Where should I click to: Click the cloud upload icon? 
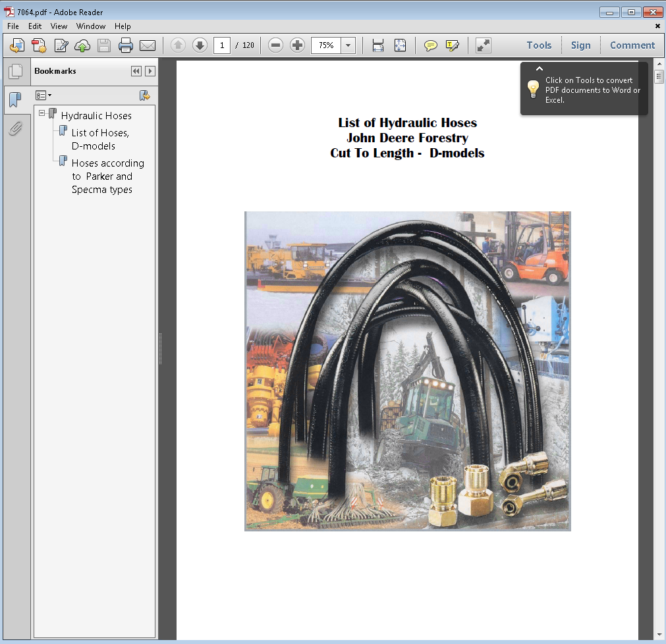tap(82, 45)
